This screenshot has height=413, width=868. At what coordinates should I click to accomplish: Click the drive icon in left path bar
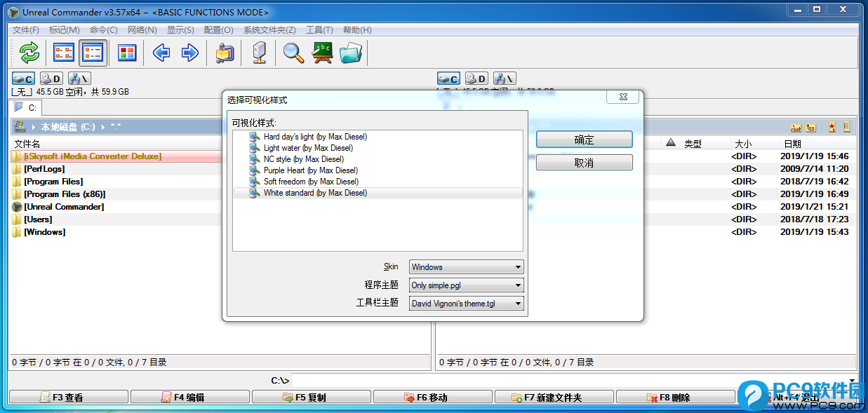click(20, 127)
